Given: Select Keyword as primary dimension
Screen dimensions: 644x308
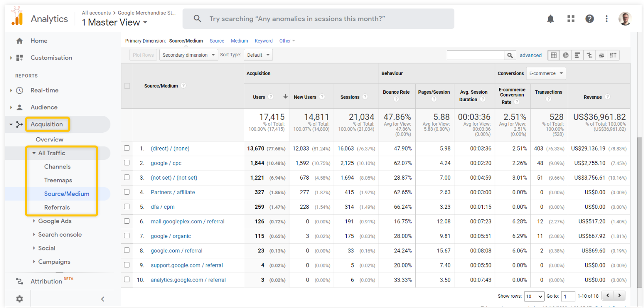Looking at the screenshot, I should click(x=263, y=41).
